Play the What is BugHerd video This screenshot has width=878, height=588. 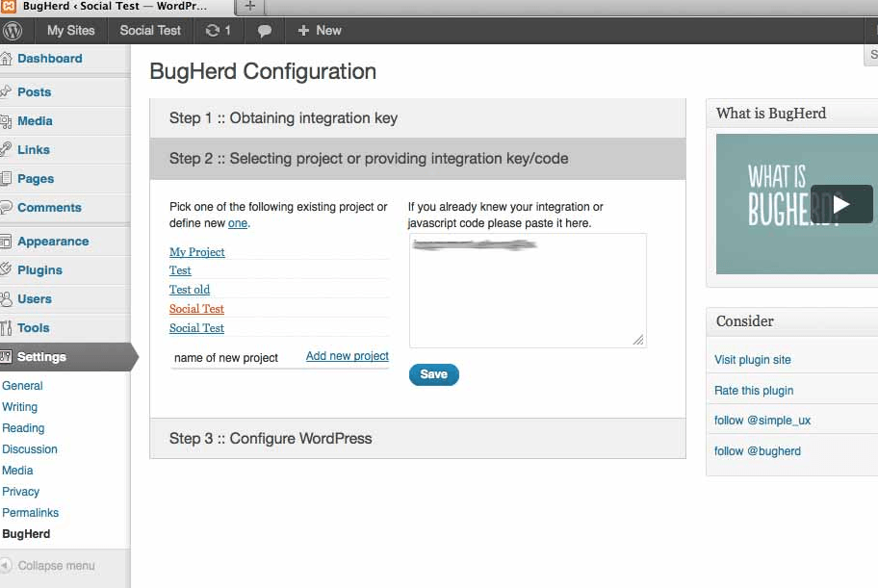click(x=841, y=204)
